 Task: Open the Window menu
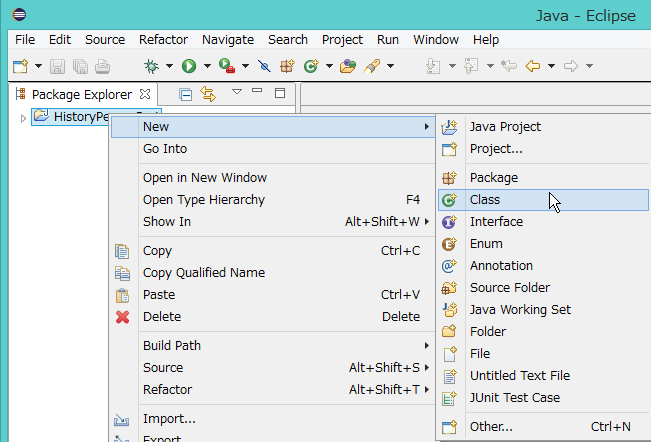coord(436,40)
